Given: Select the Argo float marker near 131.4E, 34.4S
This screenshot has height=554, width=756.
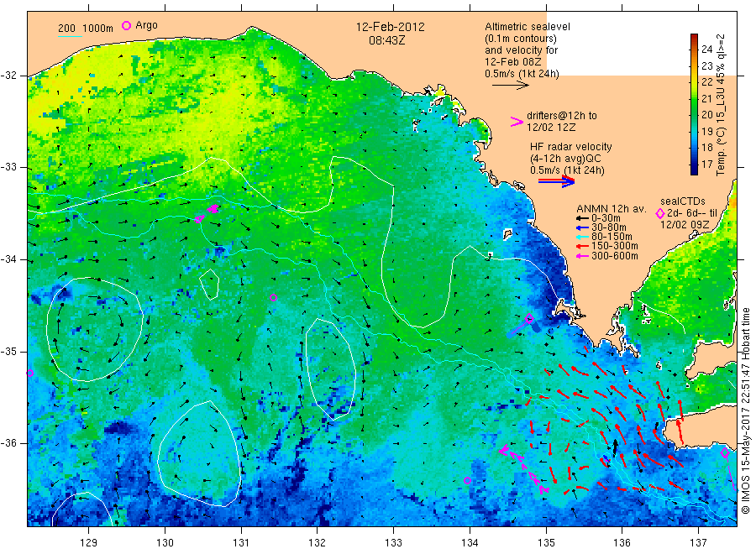Looking at the screenshot, I should [273, 297].
